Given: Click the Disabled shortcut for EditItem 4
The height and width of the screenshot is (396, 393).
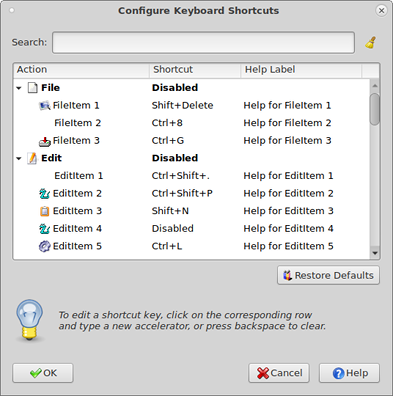Looking at the screenshot, I should pyautogui.click(x=173, y=229).
